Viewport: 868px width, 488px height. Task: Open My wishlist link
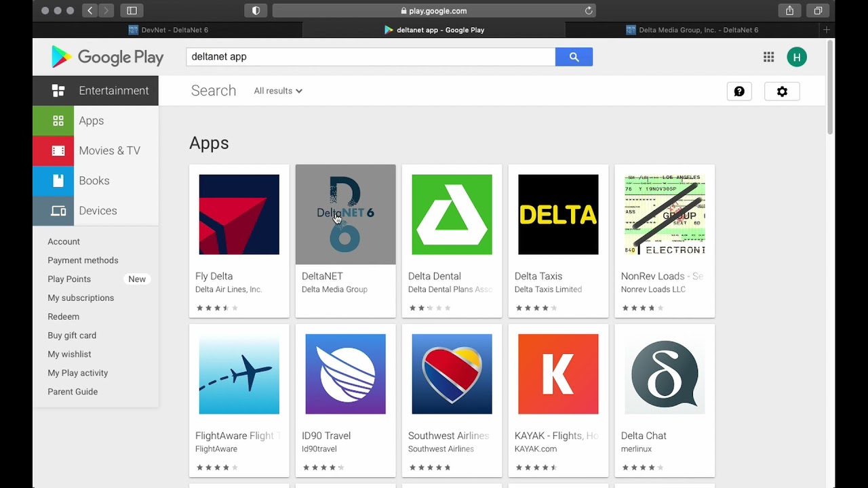point(69,354)
